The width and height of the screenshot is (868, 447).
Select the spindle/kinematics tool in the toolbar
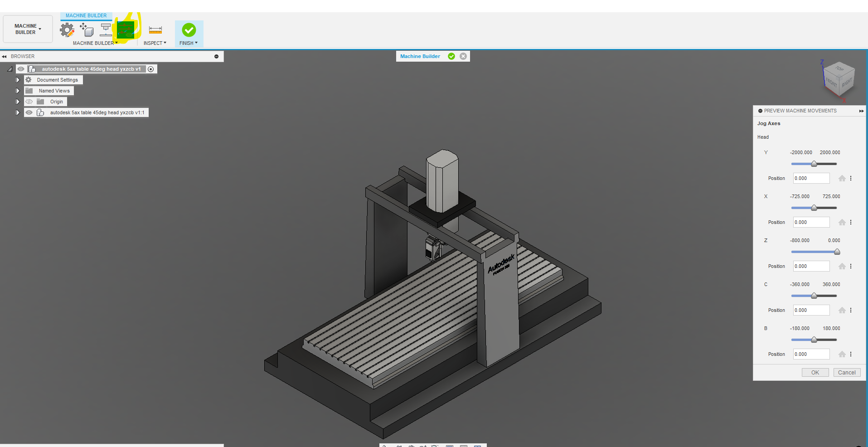point(105,29)
